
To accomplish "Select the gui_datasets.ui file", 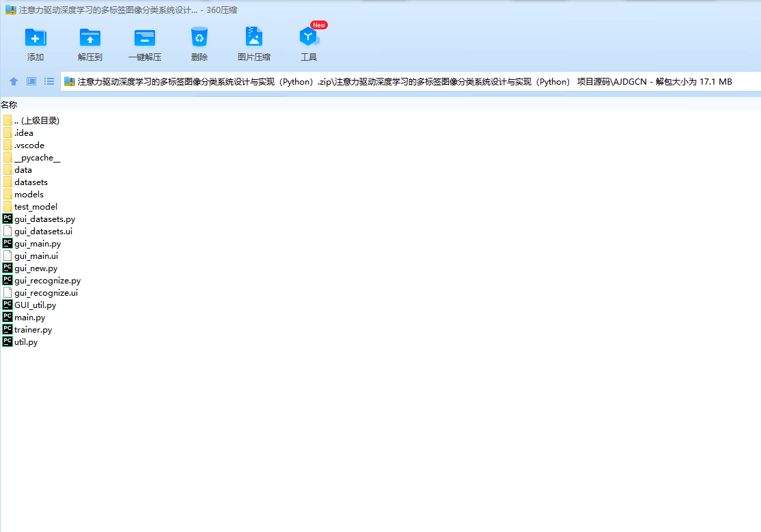I will click(x=38, y=231).
